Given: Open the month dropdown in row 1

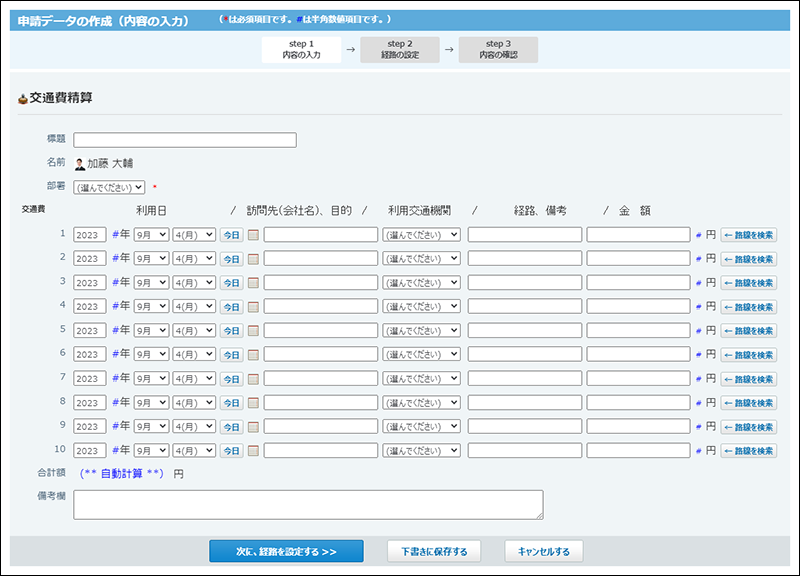Looking at the screenshot, I should coord(151,235).
